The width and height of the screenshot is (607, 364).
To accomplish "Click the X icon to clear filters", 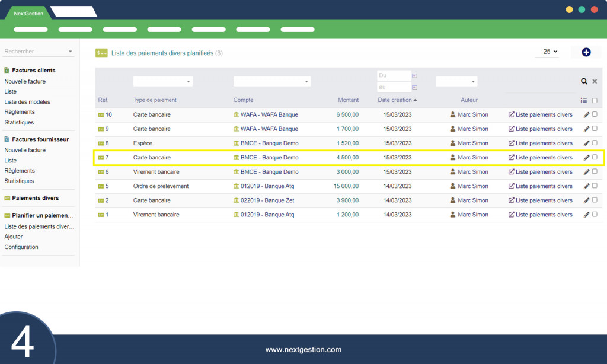I will coord(595,81).
